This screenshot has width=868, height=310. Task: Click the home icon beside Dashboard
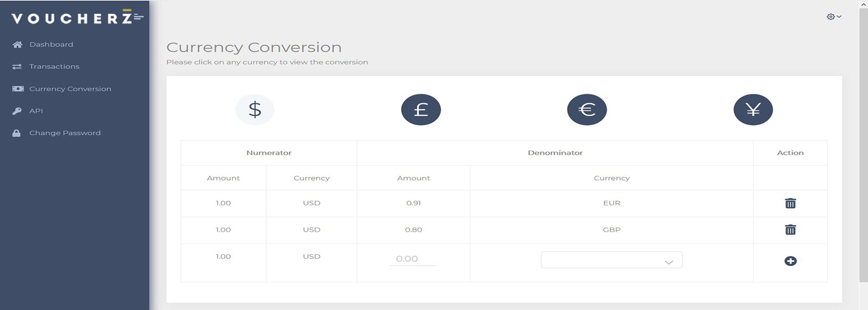[x=17, y=44]
